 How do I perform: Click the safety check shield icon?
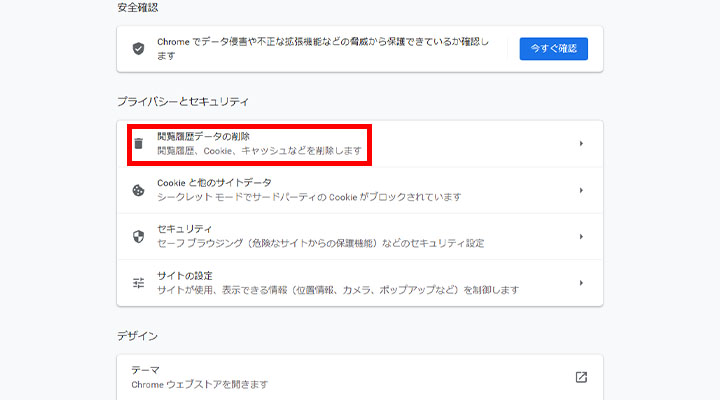[x=138, y=49]
